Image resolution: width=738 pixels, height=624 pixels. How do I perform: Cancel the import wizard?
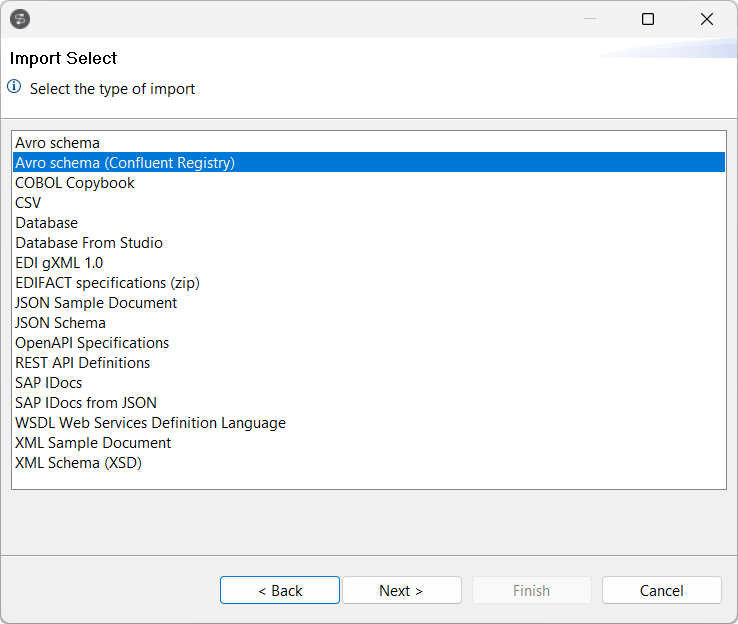click(661, 590)
